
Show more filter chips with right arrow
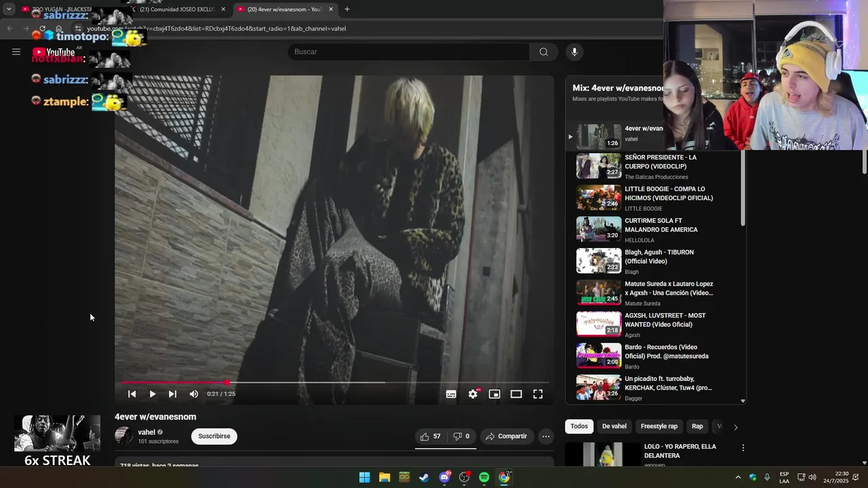pos(736,427)
